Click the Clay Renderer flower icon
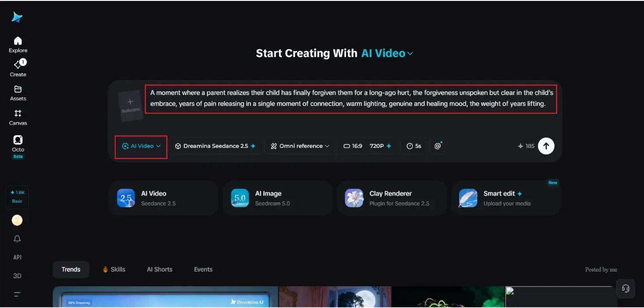The height and width of the screenshot is (308, 644). (354, 198)
